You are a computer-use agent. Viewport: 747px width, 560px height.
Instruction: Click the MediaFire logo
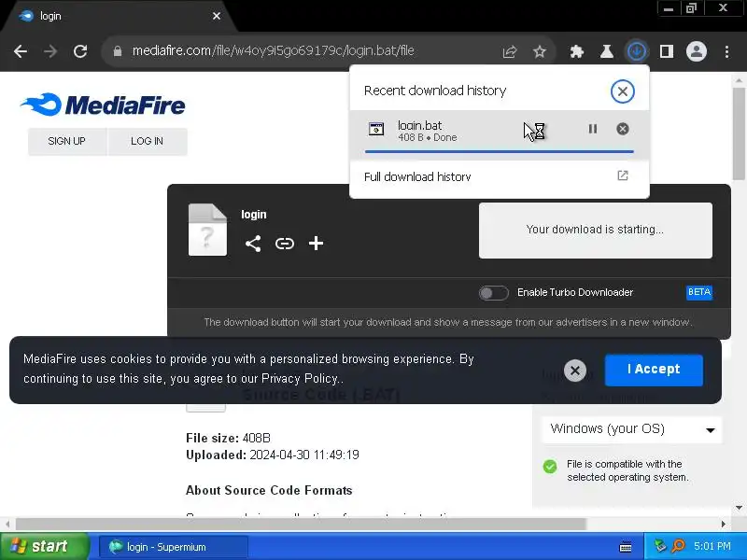[103, 105]
